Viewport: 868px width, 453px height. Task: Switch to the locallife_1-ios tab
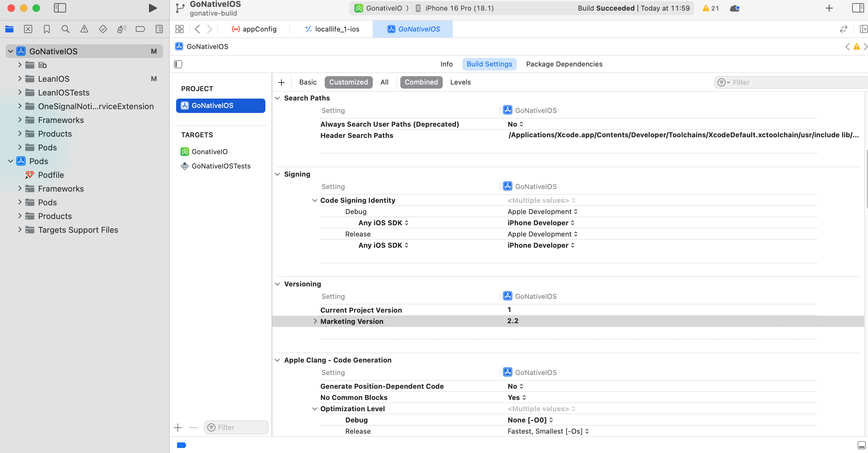click(332, 29)
